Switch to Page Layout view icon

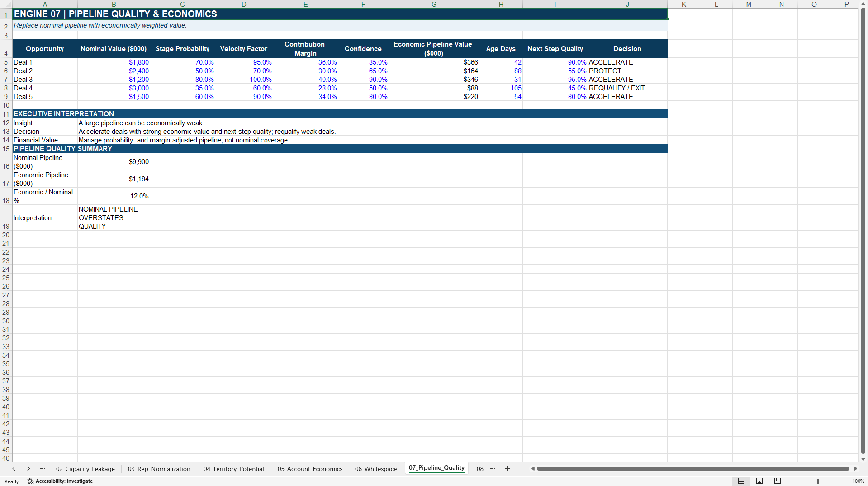(759, 481)
